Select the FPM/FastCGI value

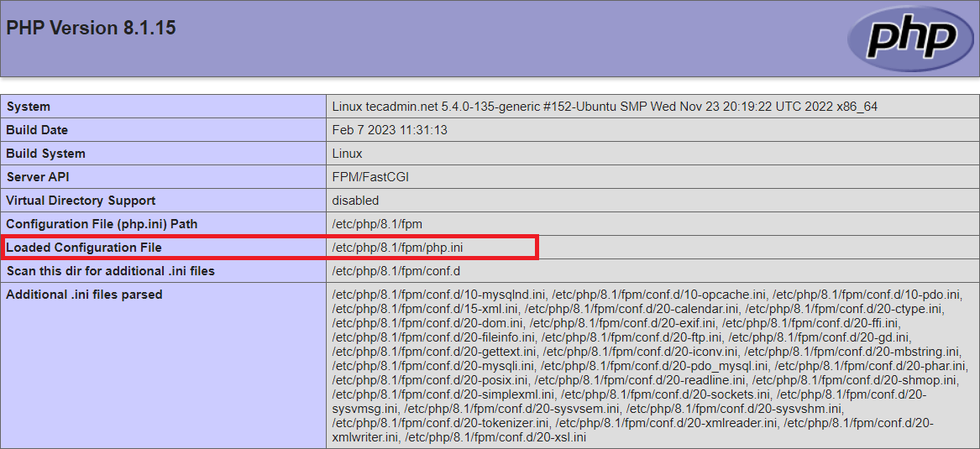tap(370, 177)
